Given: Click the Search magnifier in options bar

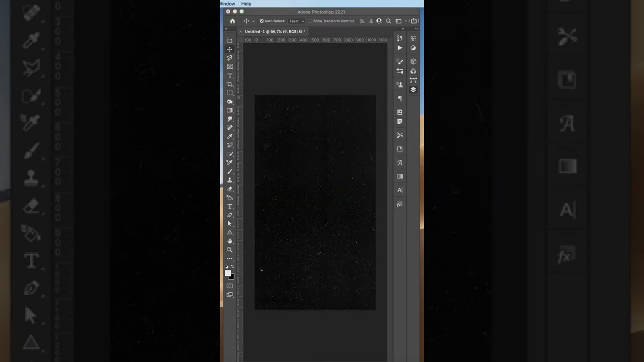Looking at the screenshot, I should pos(388,21).
